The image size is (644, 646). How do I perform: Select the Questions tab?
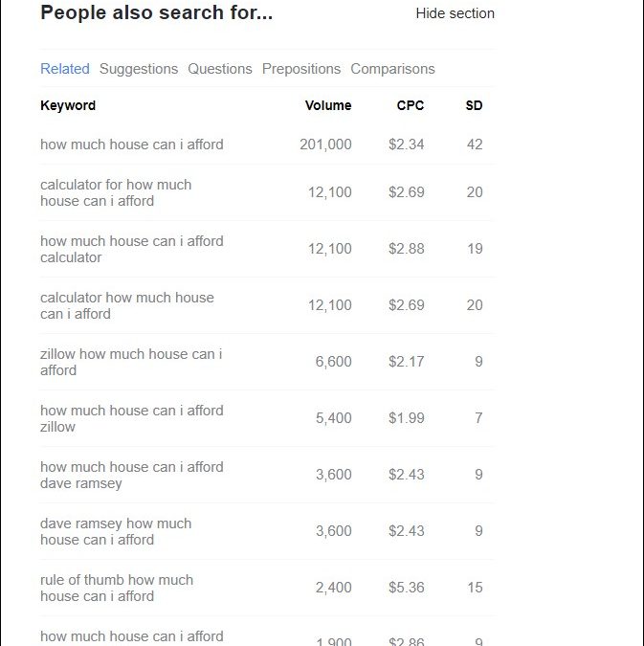coord(220,69)
